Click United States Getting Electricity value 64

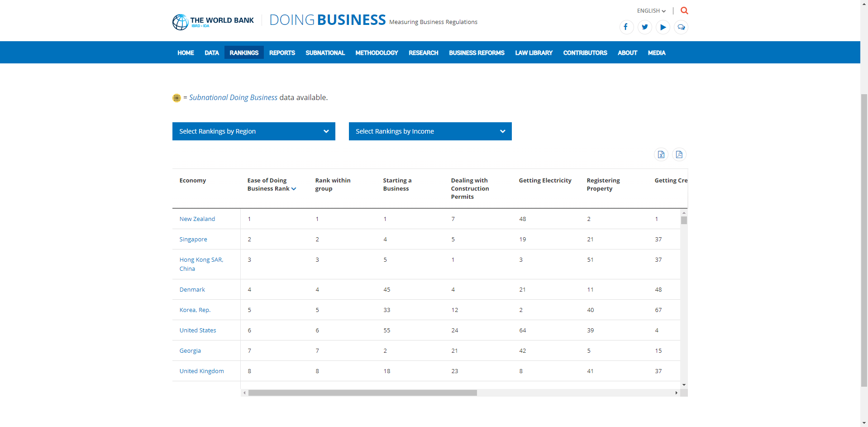523,330
